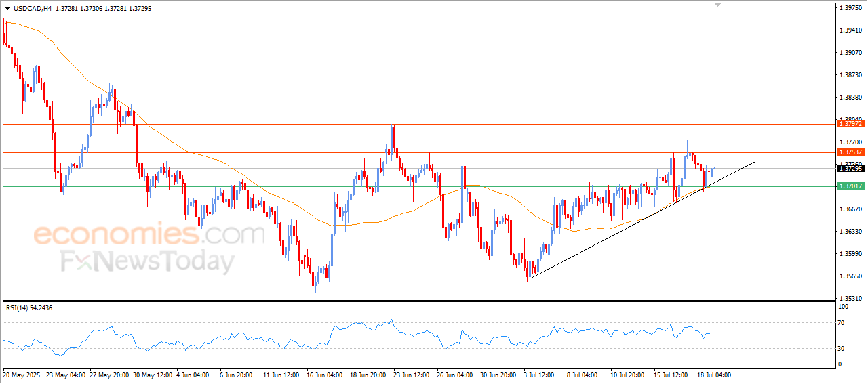This screenshot has height=384, width=868.
Task: Select the 1.38730 value on price scale
Action: 850,75
